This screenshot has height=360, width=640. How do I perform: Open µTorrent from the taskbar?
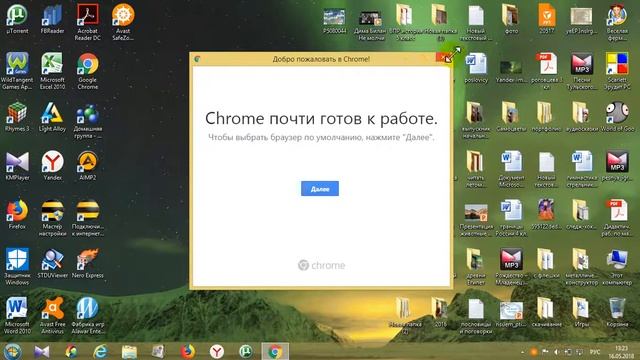(246, 351)
